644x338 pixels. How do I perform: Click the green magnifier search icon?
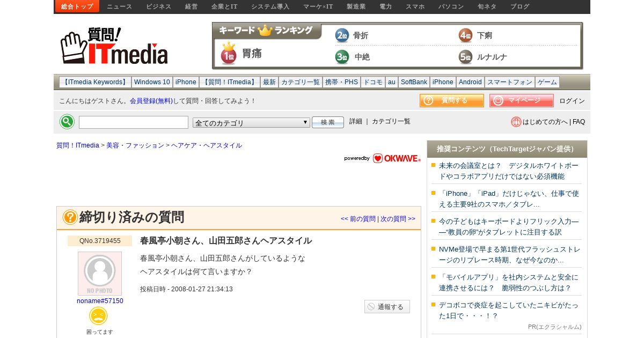[67, 122]
